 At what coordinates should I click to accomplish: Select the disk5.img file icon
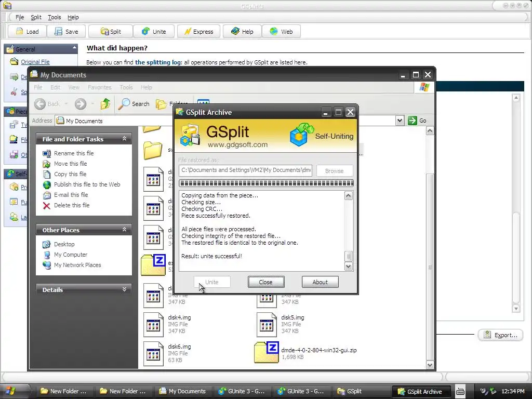pos(267,324)
